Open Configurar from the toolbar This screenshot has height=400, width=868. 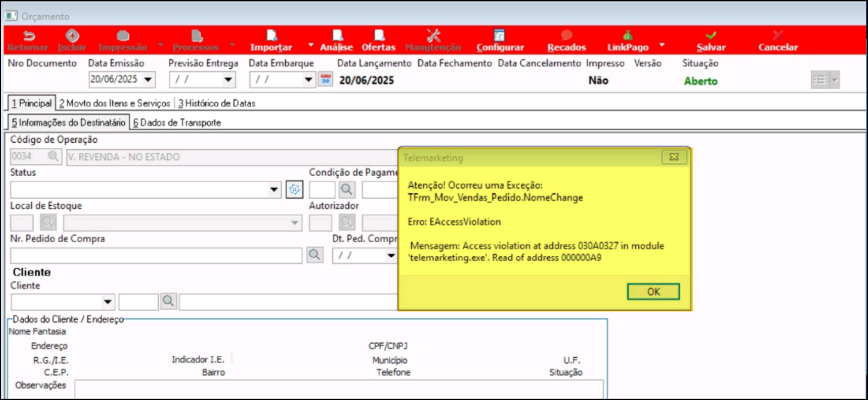(500, 41)
